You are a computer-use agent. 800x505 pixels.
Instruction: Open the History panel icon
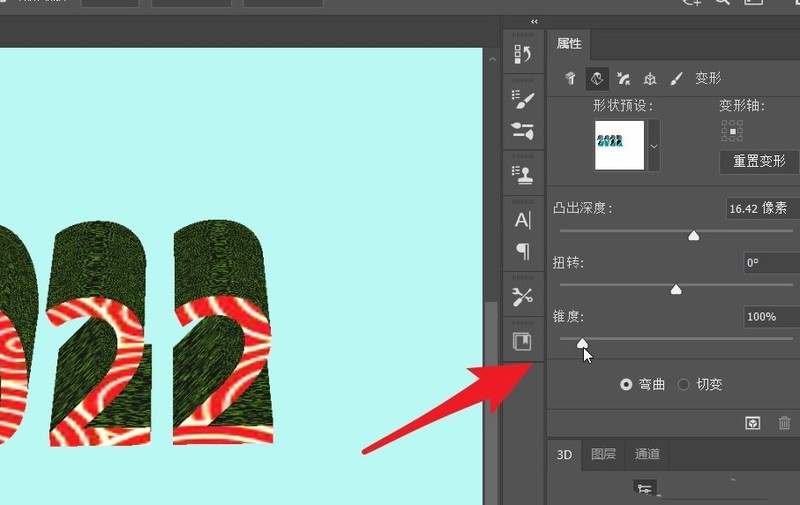coord(523,54)
